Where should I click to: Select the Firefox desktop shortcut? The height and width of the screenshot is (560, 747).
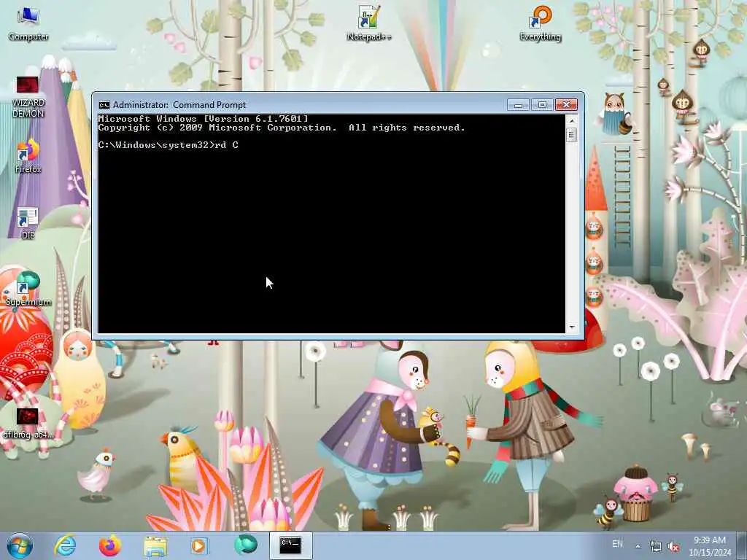tap(28, 156)
